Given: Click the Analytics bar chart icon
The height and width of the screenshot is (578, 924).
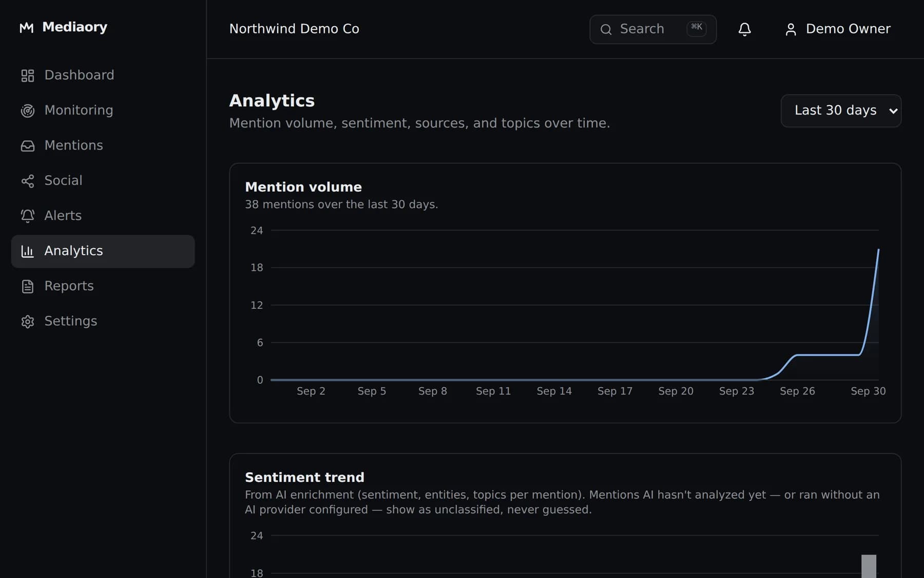Looking at the screenshot, I should (28, 251).
